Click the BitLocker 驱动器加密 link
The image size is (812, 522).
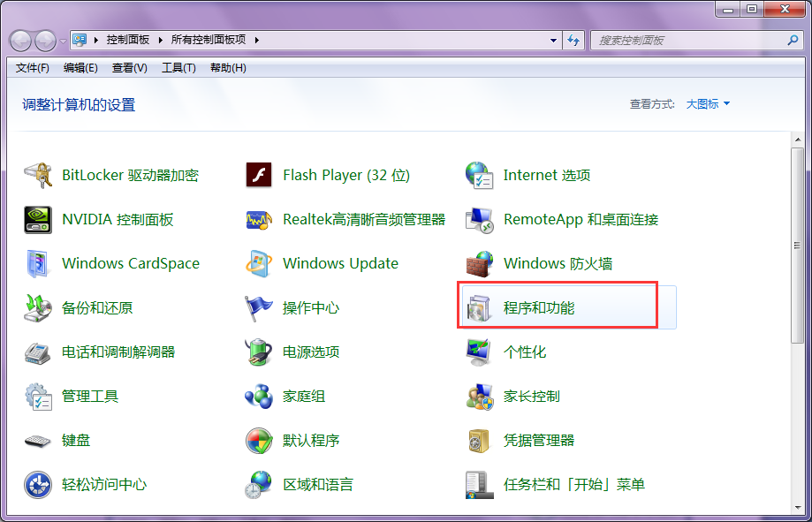[x=130, y=175]
